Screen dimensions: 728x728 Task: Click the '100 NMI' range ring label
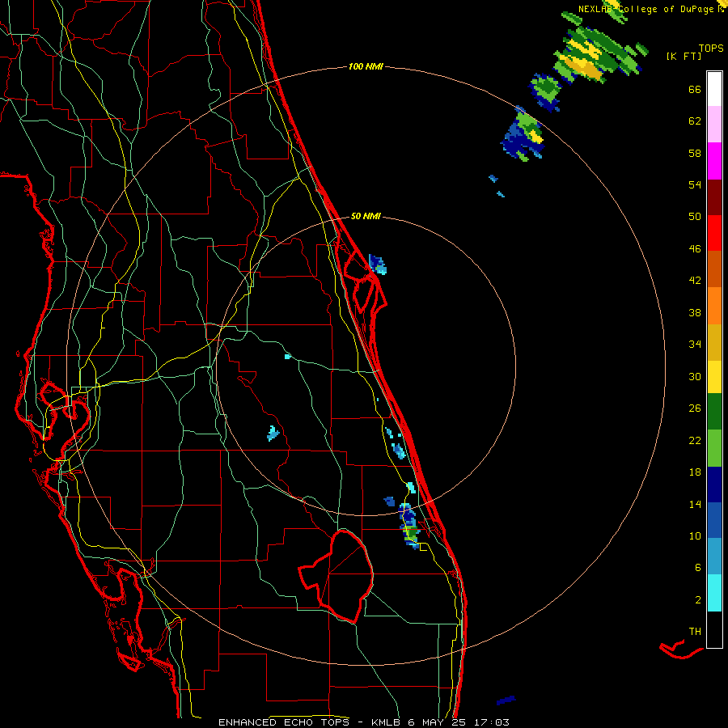[x=366, y=67]
